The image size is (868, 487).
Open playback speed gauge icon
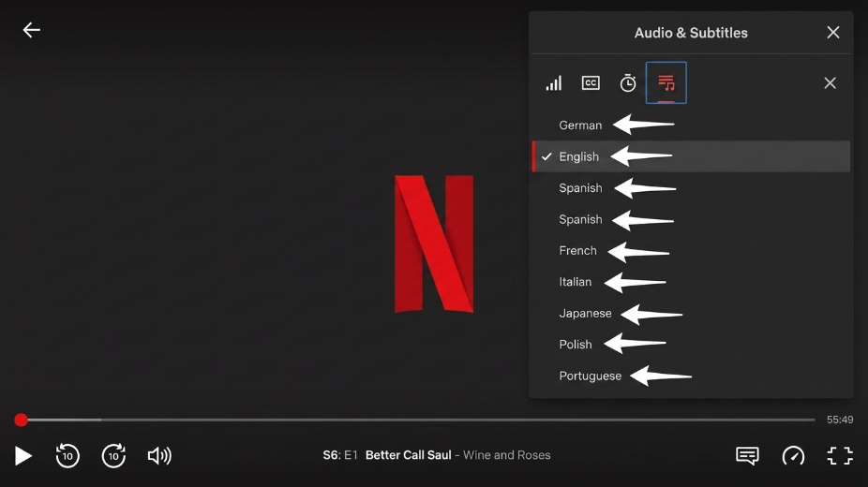tap(793, 455)
